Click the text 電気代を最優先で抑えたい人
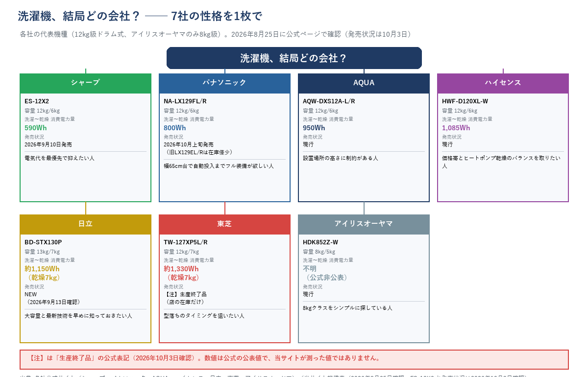The height and width of the screenshot is (377, 588). [59, 158]
